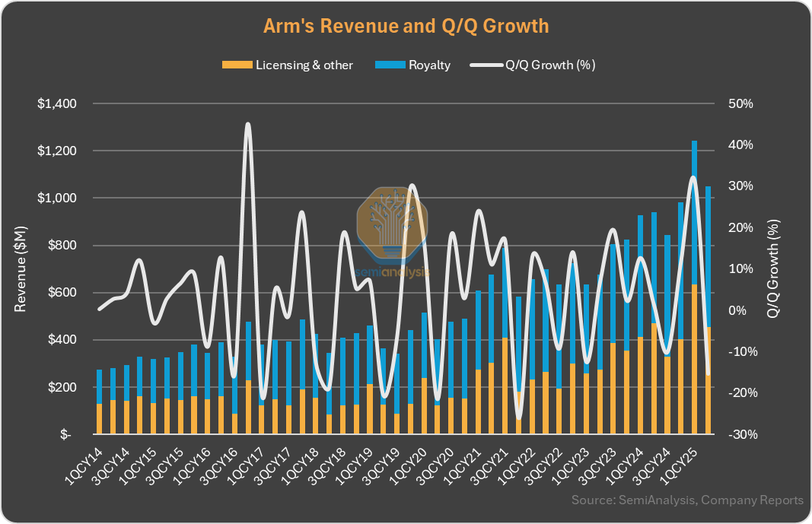Click the 20% right axis label
This screenshot has height=524, width=812.
(740, 227)
